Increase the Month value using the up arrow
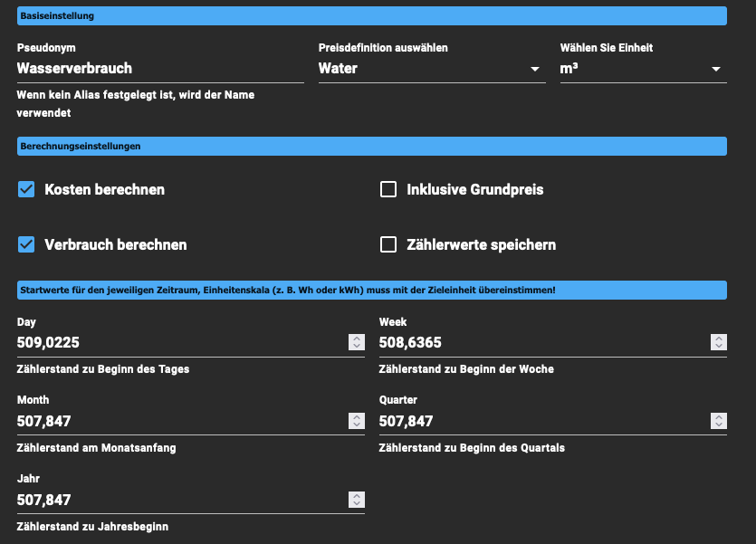This screenshot has width=756, height=544. coord(357,416)
